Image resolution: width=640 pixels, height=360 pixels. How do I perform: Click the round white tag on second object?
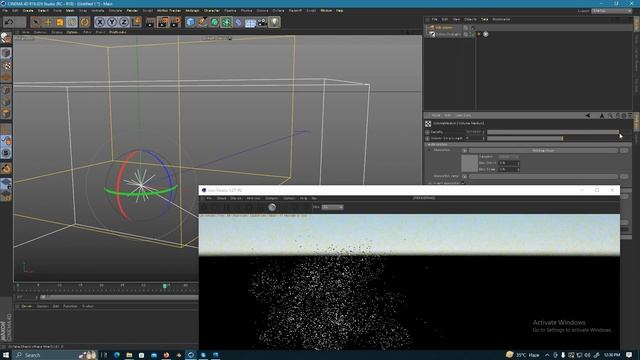click(486, 34)
